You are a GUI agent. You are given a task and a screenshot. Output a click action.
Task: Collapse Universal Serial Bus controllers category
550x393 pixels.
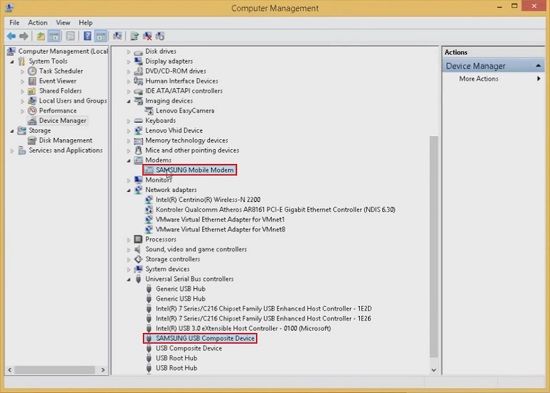[x=129, y=280]
